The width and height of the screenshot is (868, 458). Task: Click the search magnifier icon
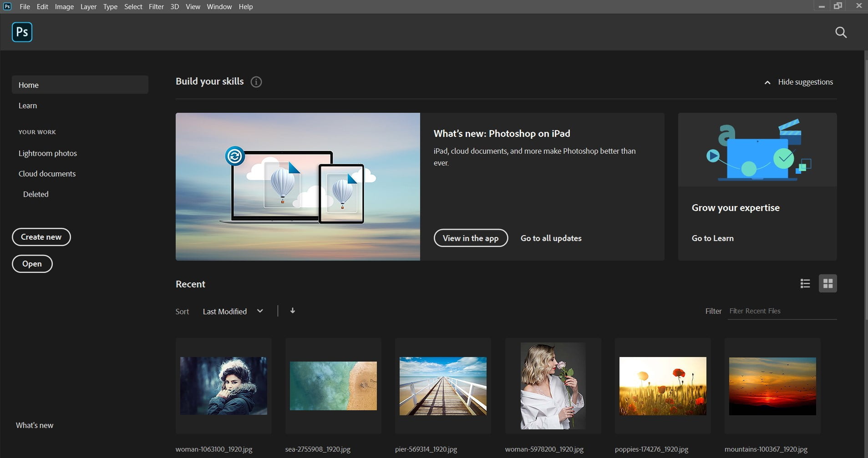[x=840, y=32]
